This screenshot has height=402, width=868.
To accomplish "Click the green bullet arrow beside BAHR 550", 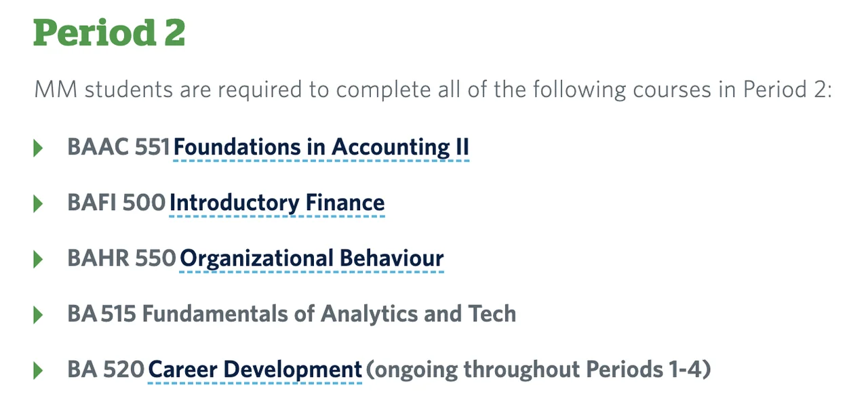I will pos(38,258).
